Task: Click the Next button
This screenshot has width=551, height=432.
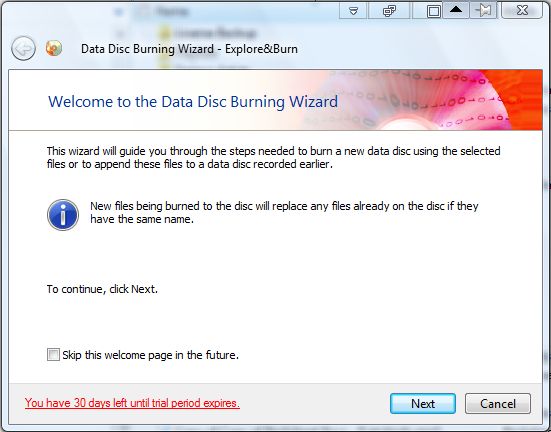Action: [423, 404]
